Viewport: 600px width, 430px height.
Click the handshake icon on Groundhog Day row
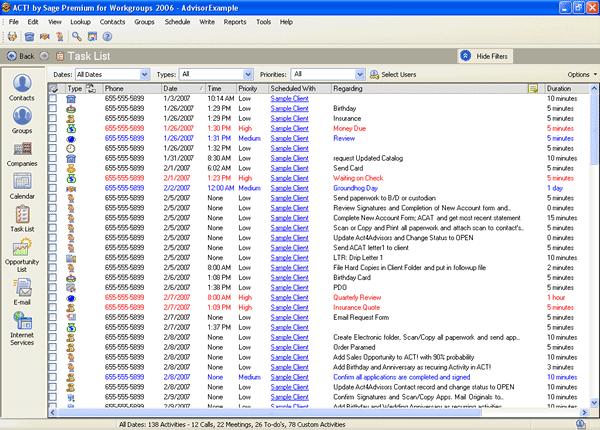coord(71,188)
